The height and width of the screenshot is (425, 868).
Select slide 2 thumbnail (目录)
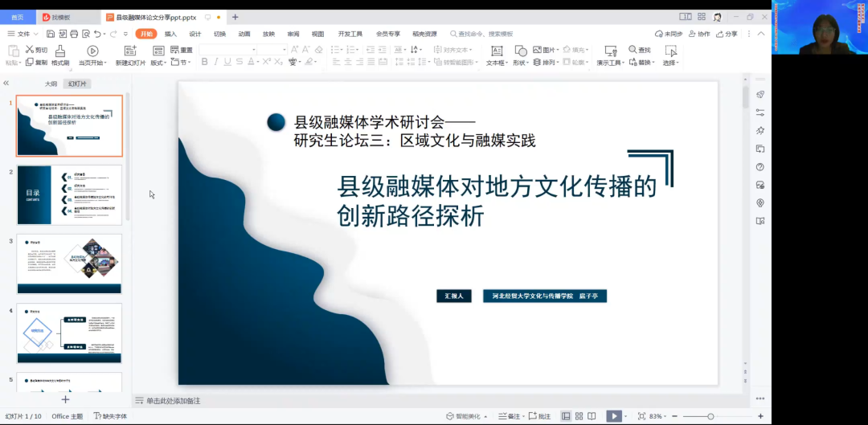[x=70, y=195]
